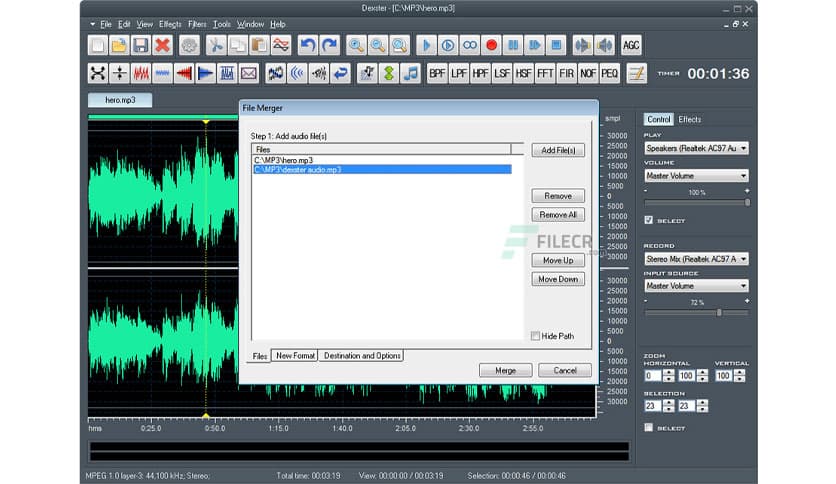
Task: Apply the BPF band-pass filter
Action: [437, 74]
